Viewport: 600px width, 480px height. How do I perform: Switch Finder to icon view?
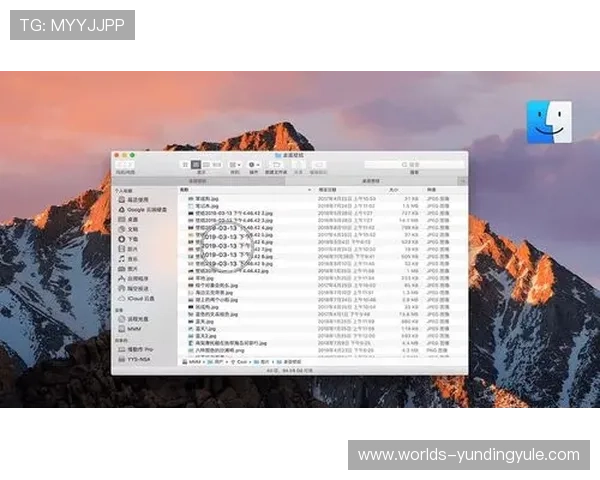coord(185,164)
